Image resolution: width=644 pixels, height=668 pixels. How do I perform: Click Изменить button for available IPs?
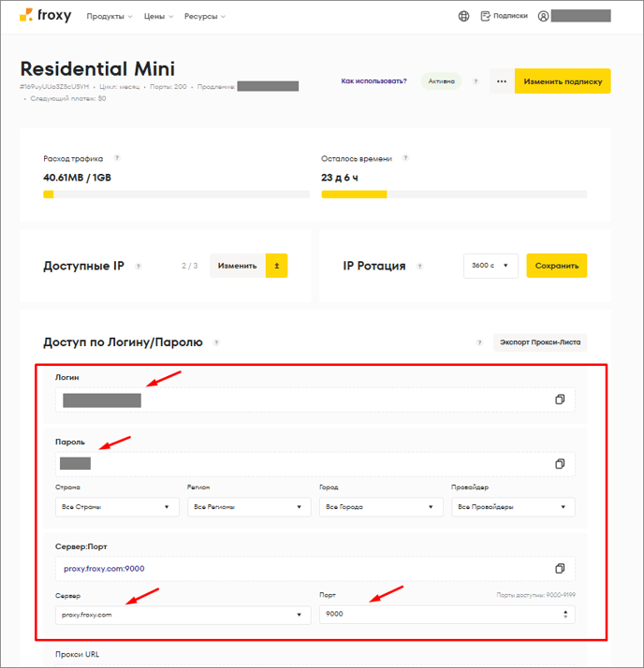(238, 266)
